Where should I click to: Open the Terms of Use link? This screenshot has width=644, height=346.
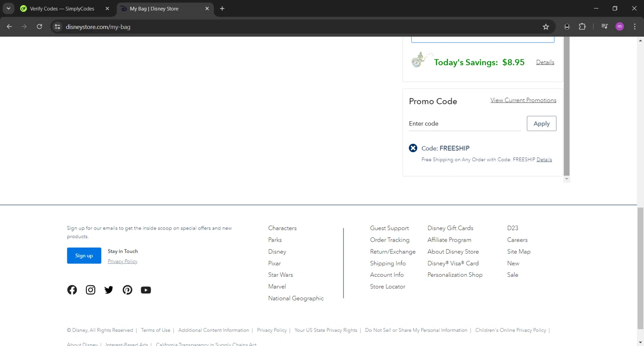tap(155, 330)
